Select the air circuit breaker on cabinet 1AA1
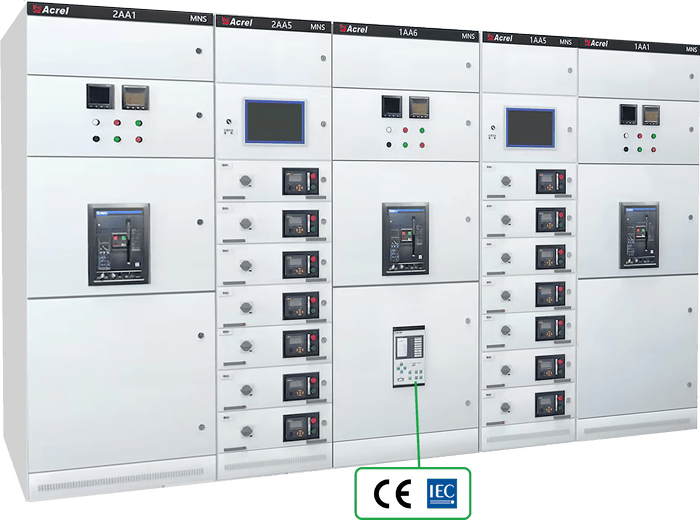This screenshot has height=520, width=700. pos(638,235)
